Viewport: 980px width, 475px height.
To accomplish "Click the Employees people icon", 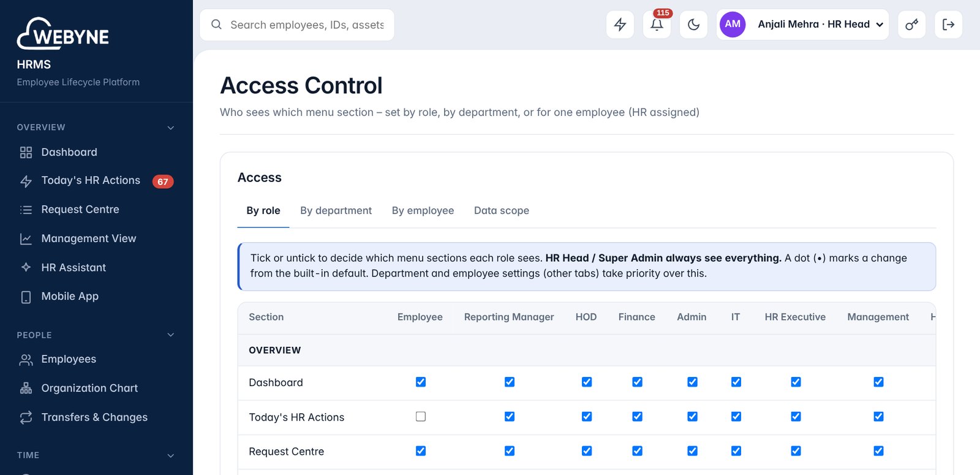I will [26, 360].
